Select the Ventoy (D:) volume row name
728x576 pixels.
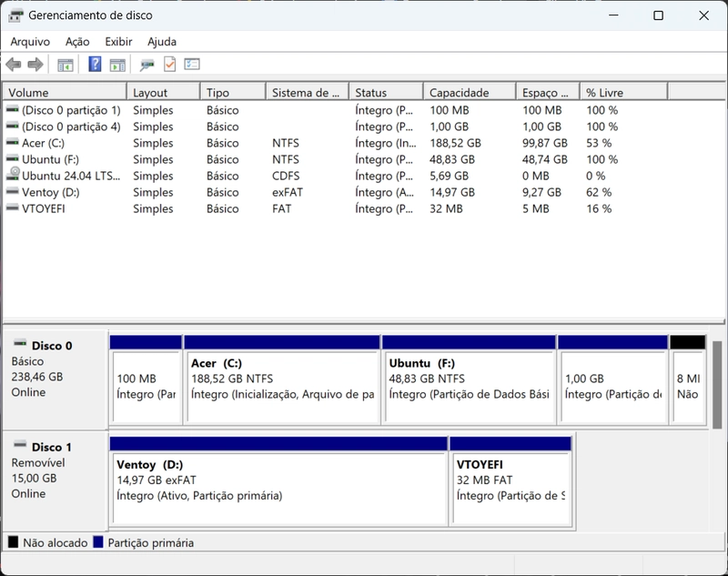(51, 192)
